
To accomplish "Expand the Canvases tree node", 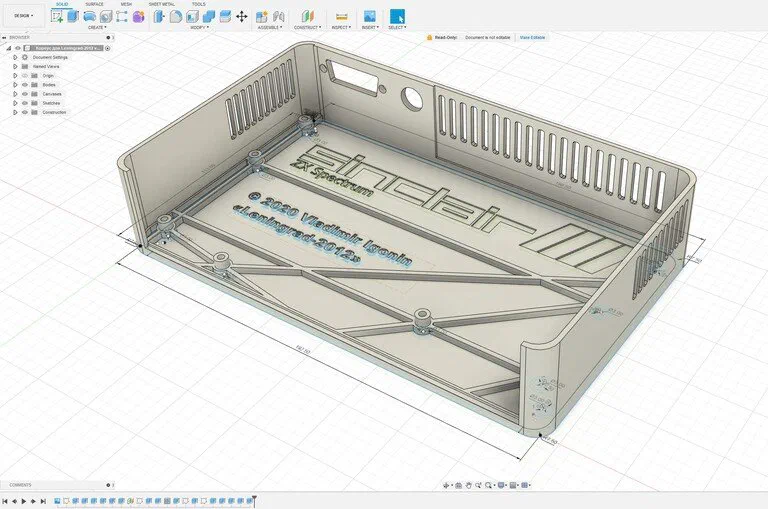I will point(15,94).
